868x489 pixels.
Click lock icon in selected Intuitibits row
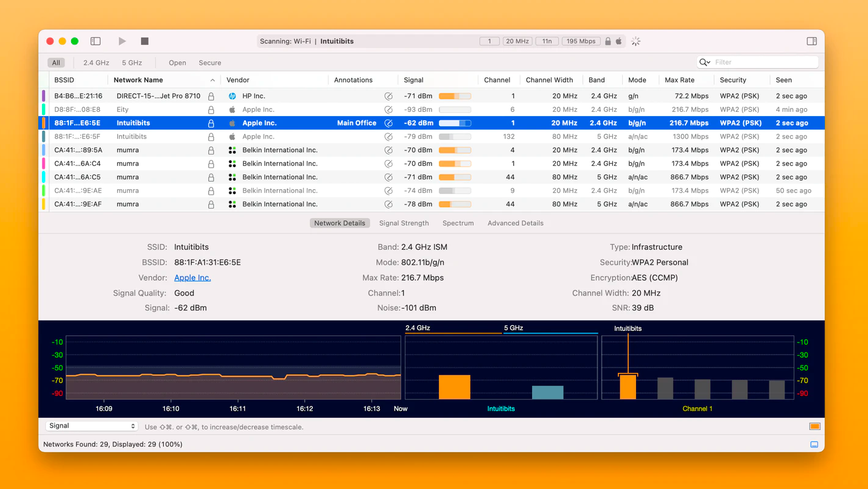(211, 123)
